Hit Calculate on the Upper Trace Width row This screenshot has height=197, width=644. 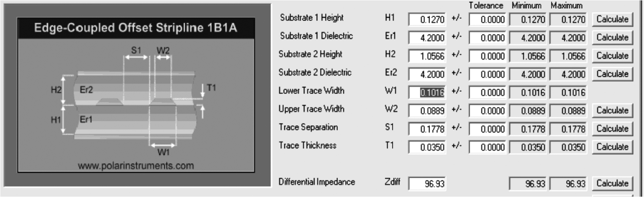point(612,111)
